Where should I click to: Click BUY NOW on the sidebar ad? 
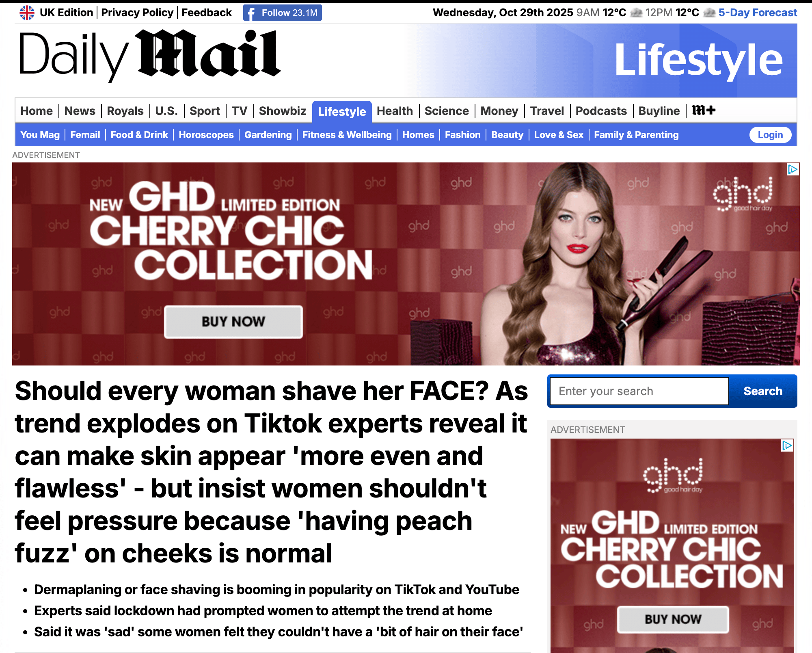673,619
